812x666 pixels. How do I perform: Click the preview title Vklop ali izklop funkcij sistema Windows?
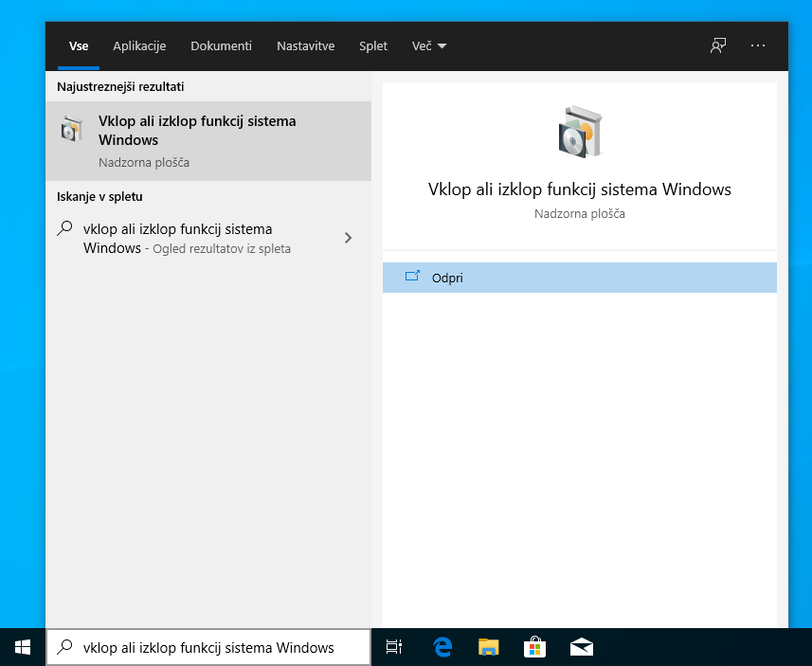(580, 189)
